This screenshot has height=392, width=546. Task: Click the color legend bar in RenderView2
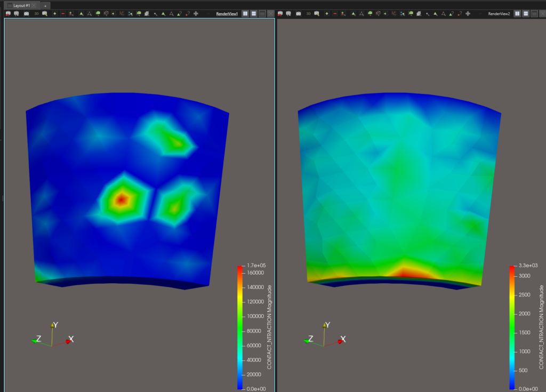pos(513,326)
